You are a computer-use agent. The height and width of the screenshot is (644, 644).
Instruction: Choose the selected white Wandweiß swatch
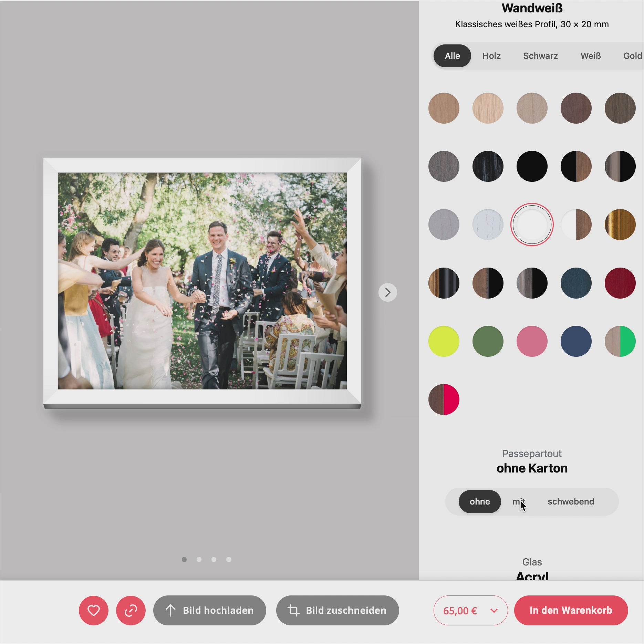[532, 225]
